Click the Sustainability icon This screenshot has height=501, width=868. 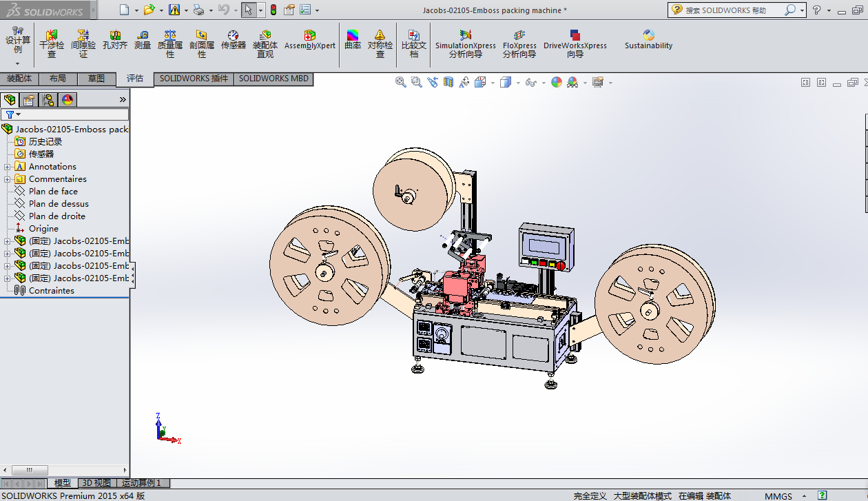point(648,39)
